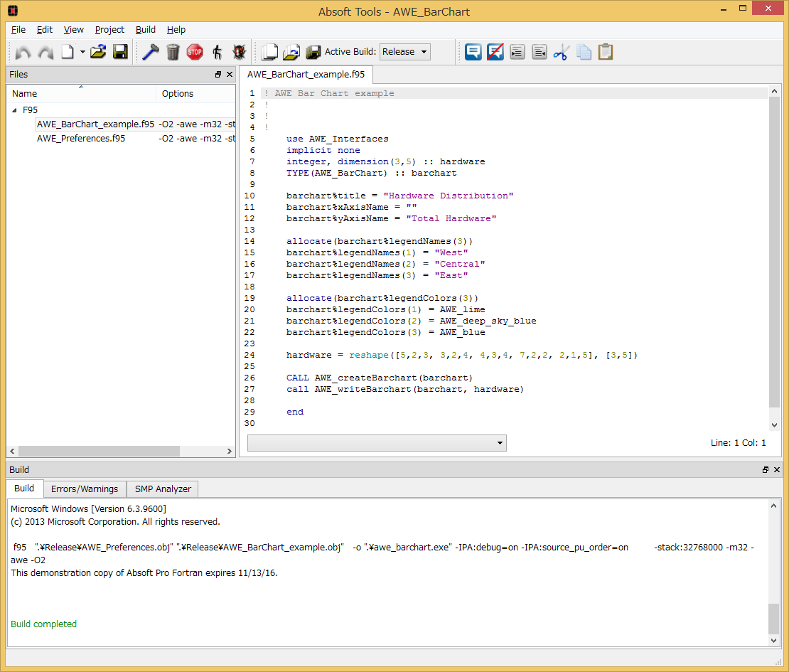The image size is (789, 672).
Task: Click the new project stacked pages icon
Action: (x=269, y=52)
